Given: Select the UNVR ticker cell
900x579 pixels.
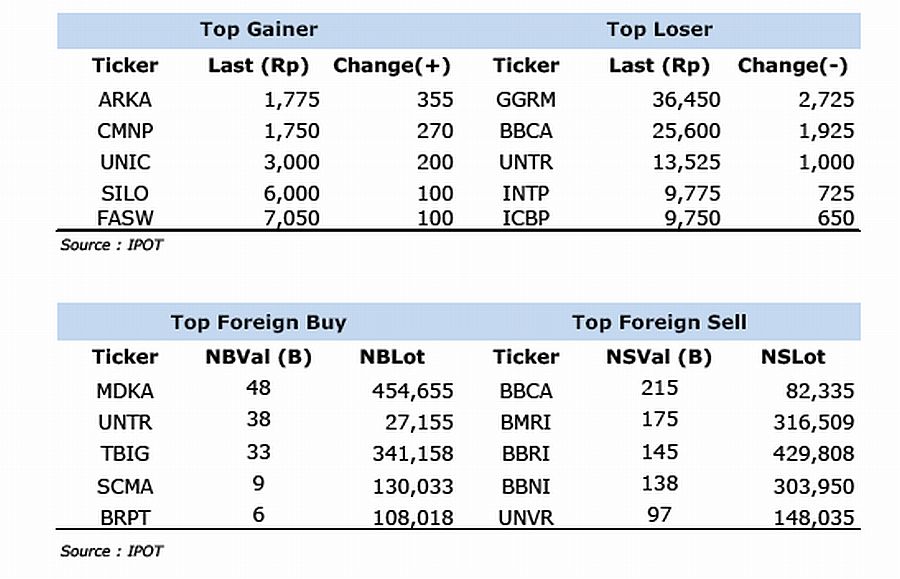Looking at the screenshot, I should coord(526,518).
